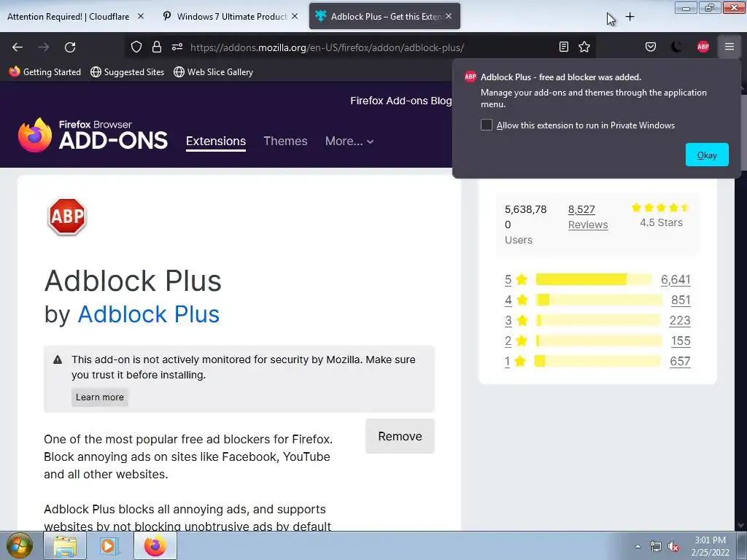
Task: Open 155 two-star reviews count
Action: click(681, 341)
